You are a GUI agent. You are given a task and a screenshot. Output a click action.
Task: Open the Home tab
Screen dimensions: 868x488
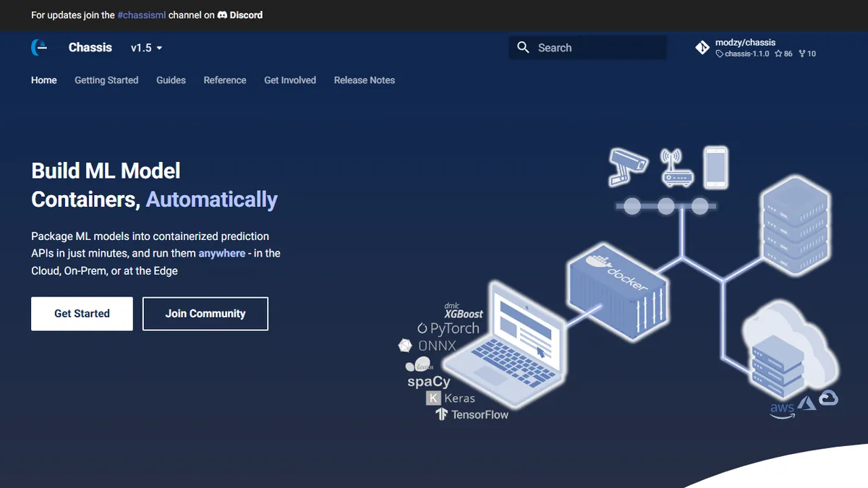pos(44,80)
